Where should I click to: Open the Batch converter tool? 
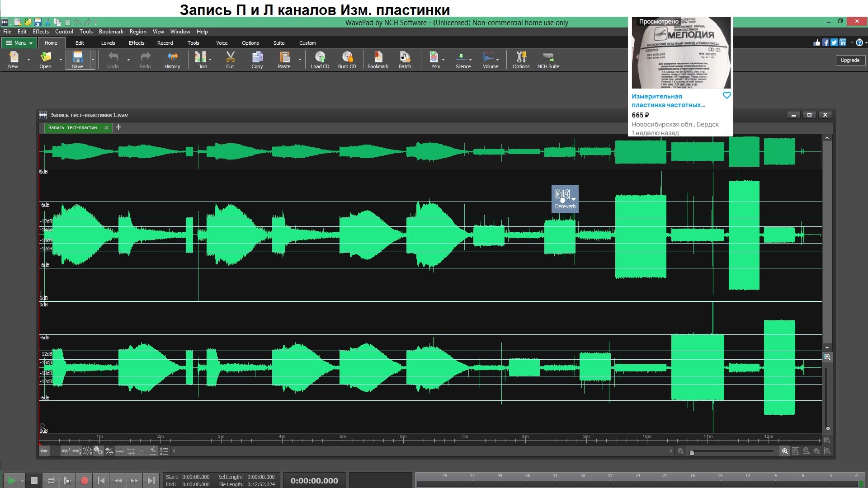[405, 60]
